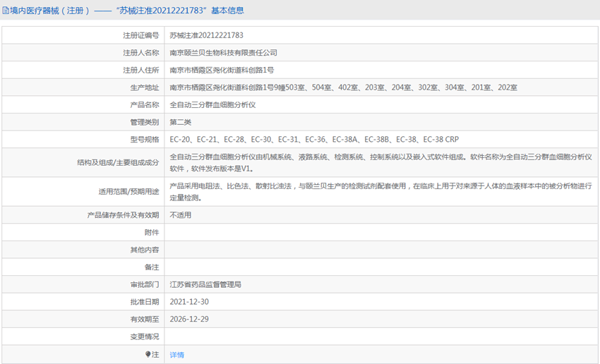The image size is (600, 364).
Task: Click the approval date 2021-12-30
Action: pos(189,302)
